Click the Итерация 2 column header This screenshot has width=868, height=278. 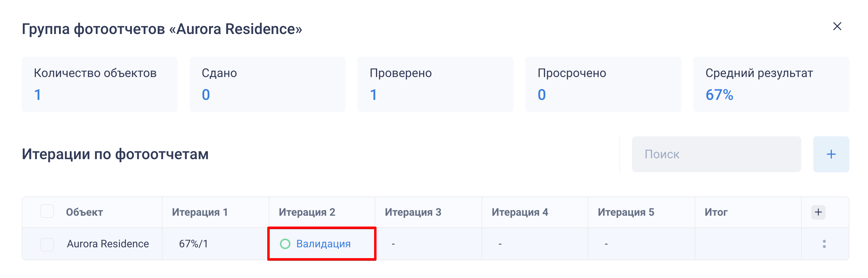tap(307, 212)
